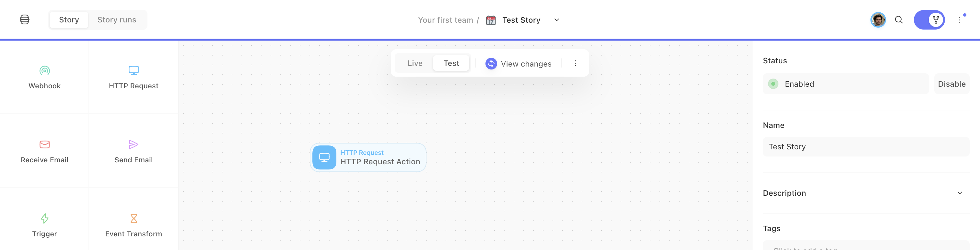Select the Send Email action
Image resolution: width=980 pixels, height=250 pixels.
coord(134,151)
